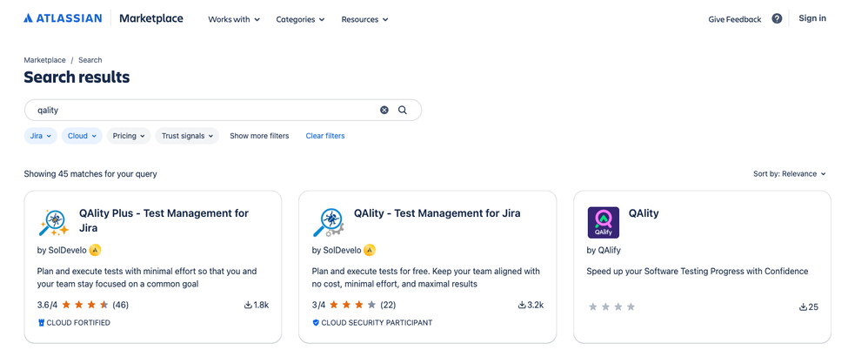Expand the Works with menu
This screenshot has width=868, height=350.
[x=234, y=19]
